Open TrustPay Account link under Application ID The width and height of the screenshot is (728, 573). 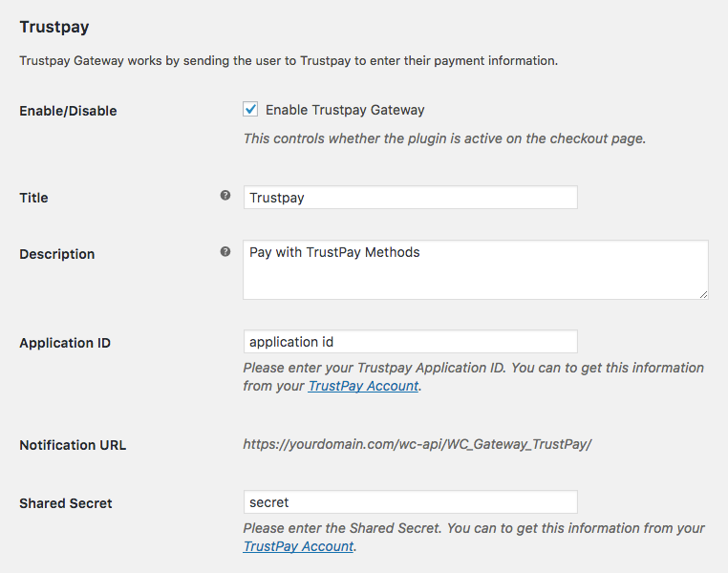tap(363, 386)
